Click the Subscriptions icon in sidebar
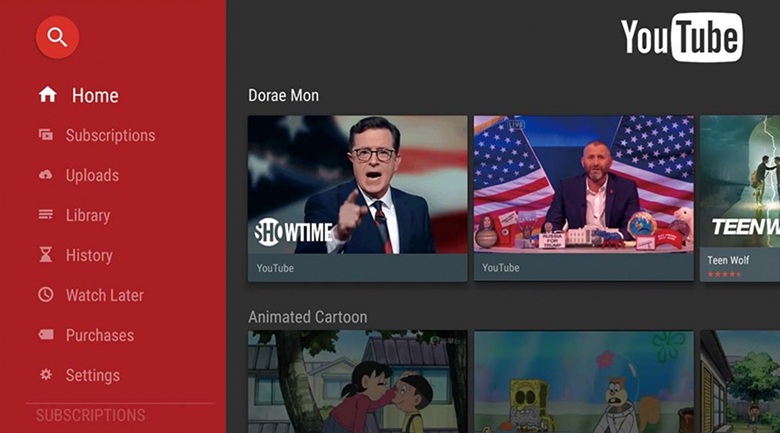Viewport: 780px width, 433px height. pos(46,134)
